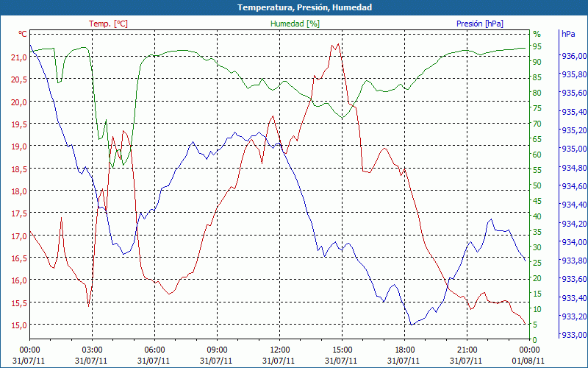Click green humidity axis value '40'
588x368 pixels.
click(537, 216)
